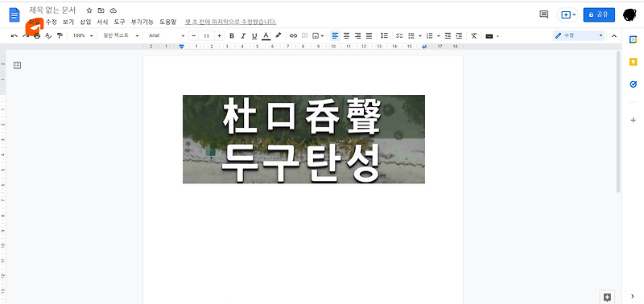This screenshot has width=644, height=304.
Task: Collapse the side panel
Action: click(x=633, y=296)
